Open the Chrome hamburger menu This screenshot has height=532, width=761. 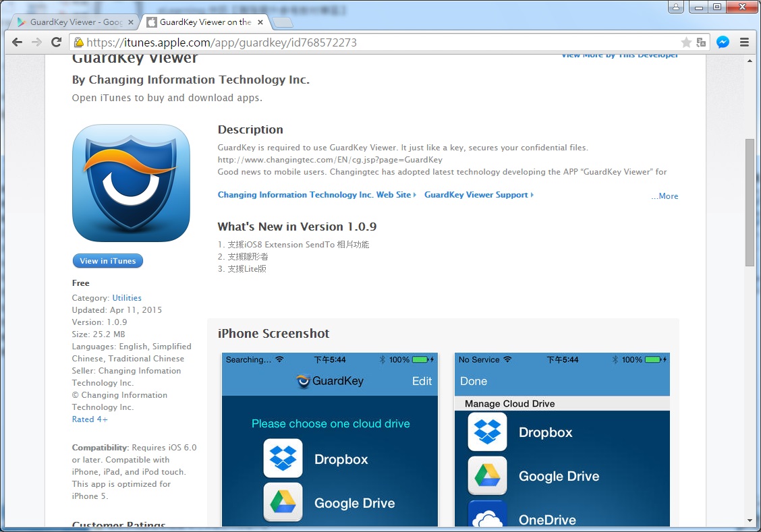point(744,42)
